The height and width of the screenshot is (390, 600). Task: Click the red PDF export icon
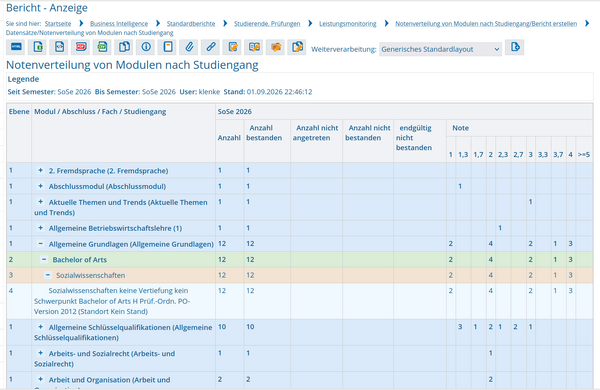[x=81, y=47]
